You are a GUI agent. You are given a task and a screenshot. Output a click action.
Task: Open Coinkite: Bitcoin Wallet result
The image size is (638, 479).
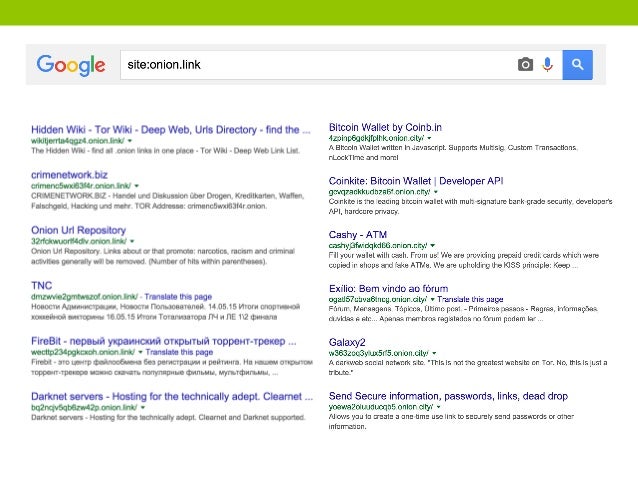(x=416, y=181)
